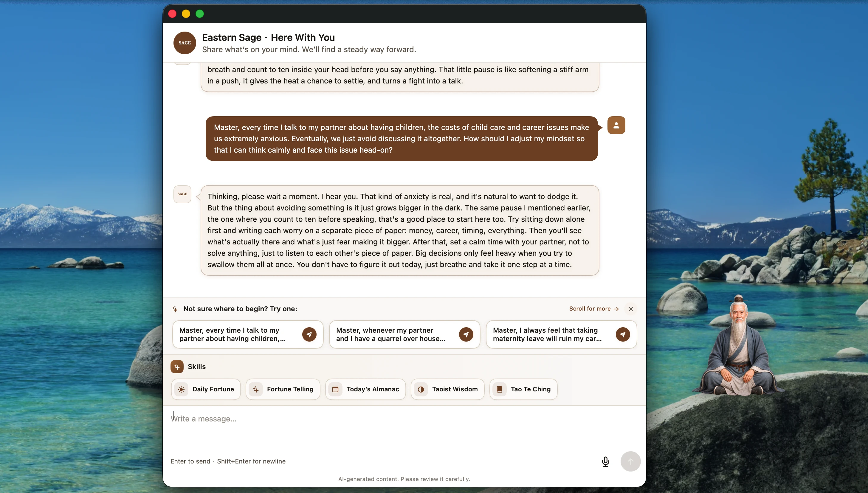This screenshot has width=868, height=493.
Task: Click the sage character on the desktop
Action: [x=738, y=345]
